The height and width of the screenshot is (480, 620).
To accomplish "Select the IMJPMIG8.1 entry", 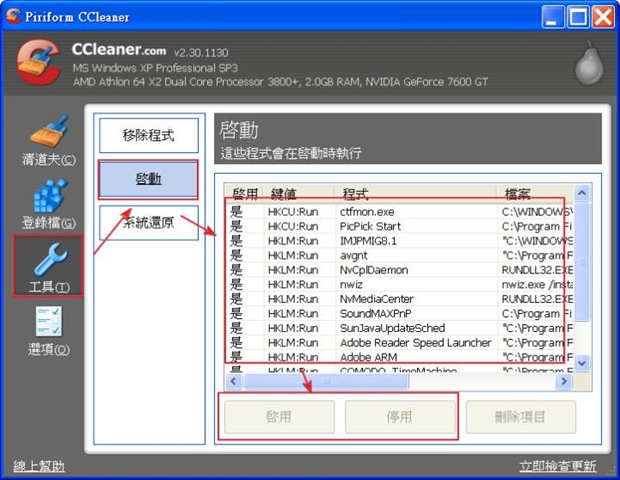I will point(399,241).
